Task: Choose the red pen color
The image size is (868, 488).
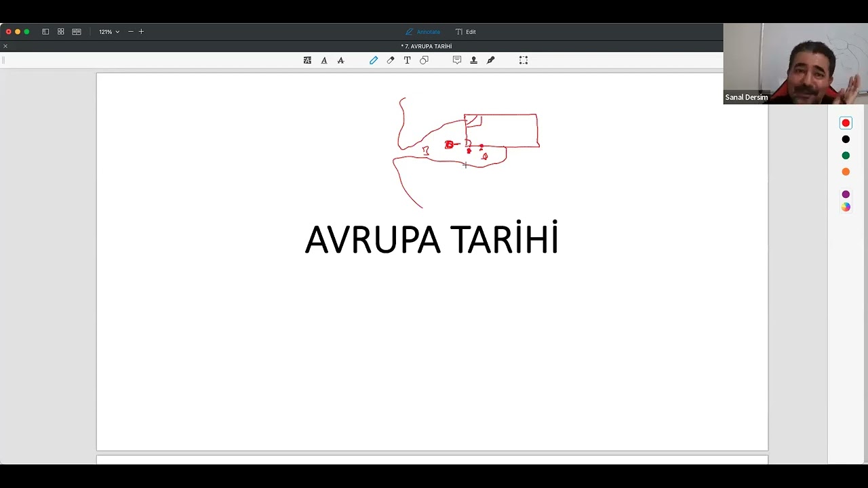Action: click(x=846, y=123)
